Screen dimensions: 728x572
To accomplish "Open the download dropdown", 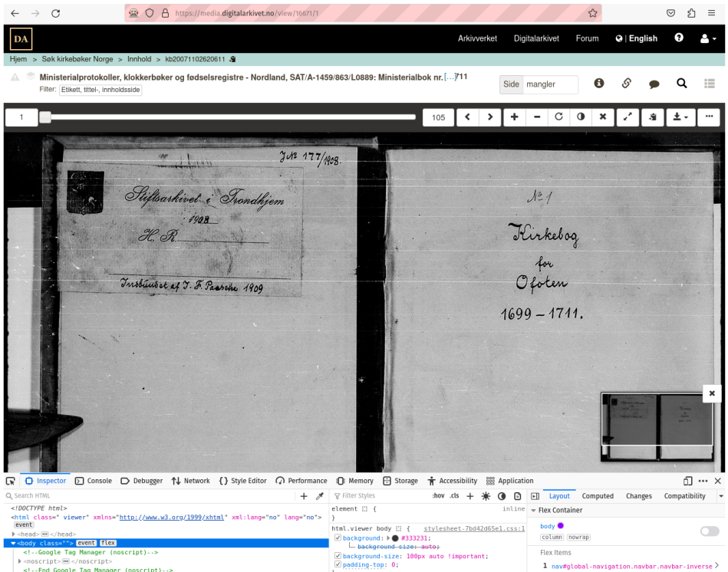I will tap(680, 117).
